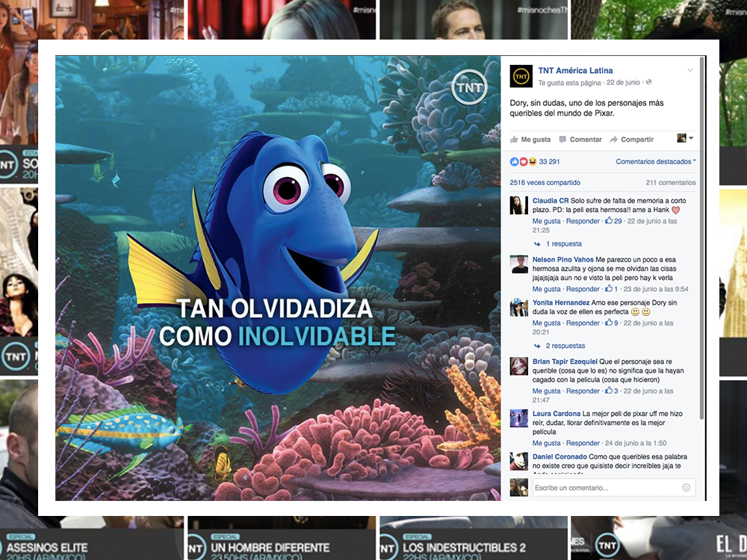747x560 pixels.
Task: Open Yonita Hernandez profile name
Action: tap(561, 302)
